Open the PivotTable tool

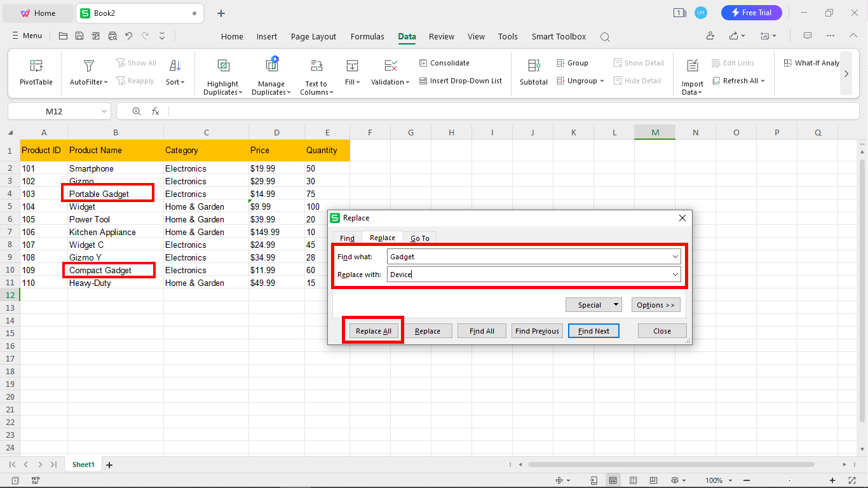[35, 74]
